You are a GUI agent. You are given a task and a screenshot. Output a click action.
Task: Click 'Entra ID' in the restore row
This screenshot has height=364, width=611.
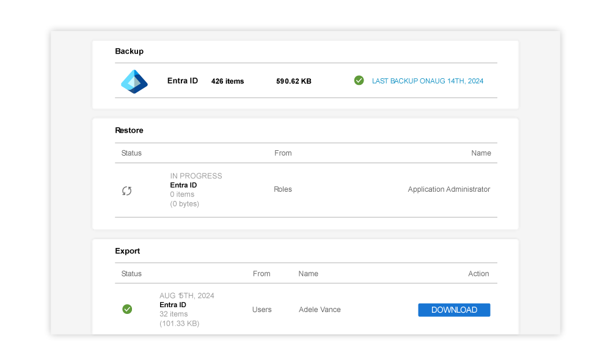[x=183, y=185]
